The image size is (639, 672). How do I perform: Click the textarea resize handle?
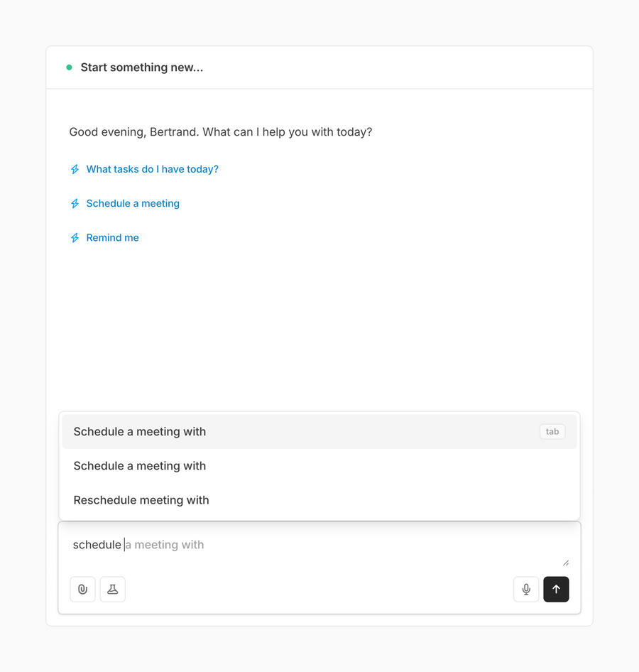tap(565, 561)
